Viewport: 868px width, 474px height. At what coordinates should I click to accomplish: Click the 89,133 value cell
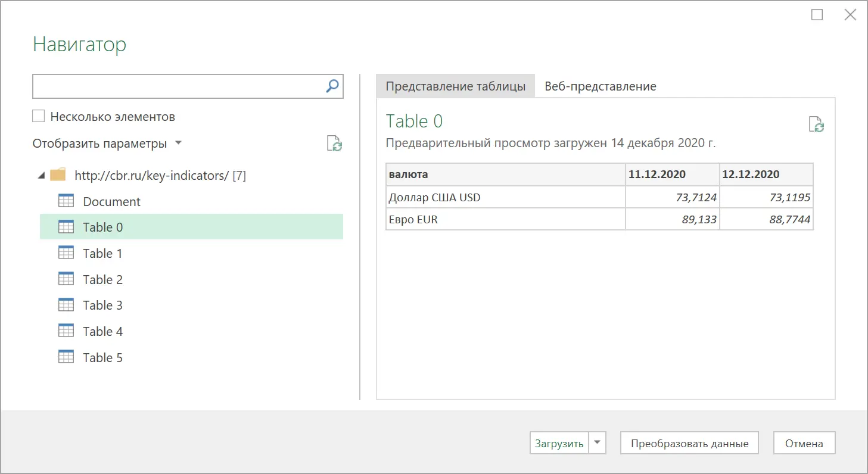[x=673, y=219]
